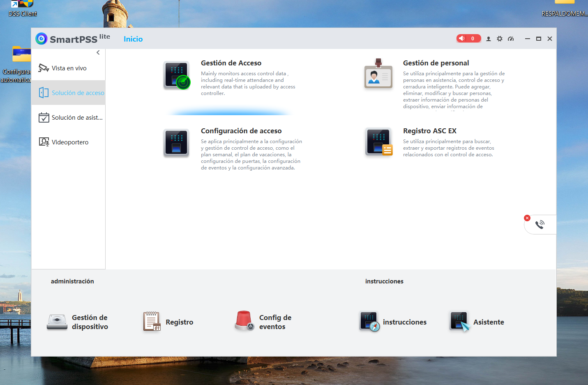Click the administración section heading
This screenshot has width=588, height=385.
click(72, 281)
